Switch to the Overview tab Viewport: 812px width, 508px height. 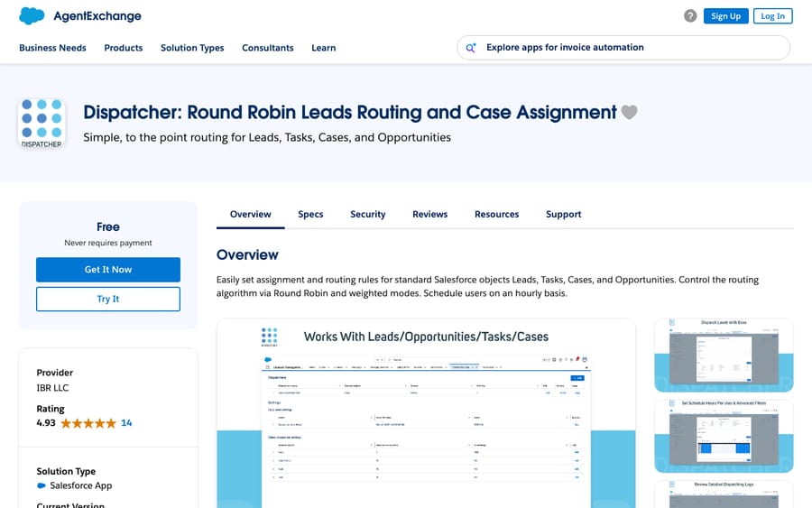(250, 215)
